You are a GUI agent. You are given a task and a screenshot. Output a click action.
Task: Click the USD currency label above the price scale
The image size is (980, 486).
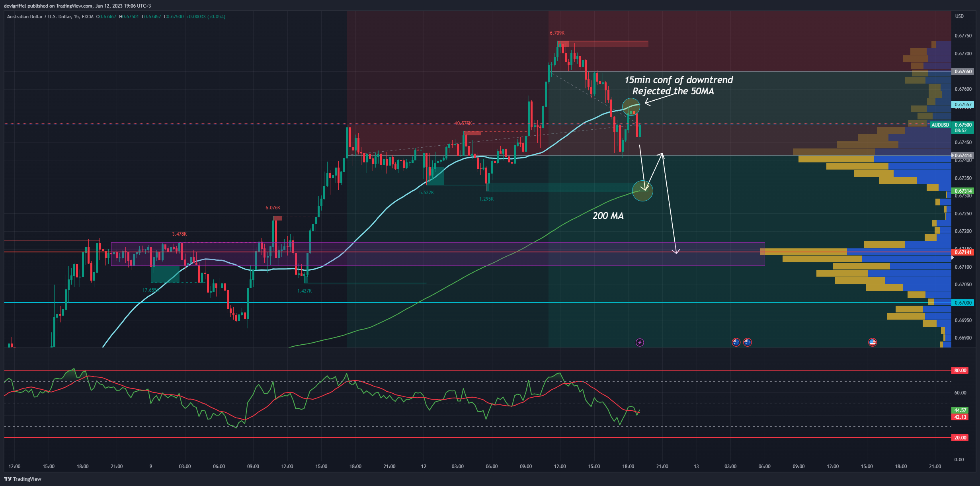[x=959, y=16]
